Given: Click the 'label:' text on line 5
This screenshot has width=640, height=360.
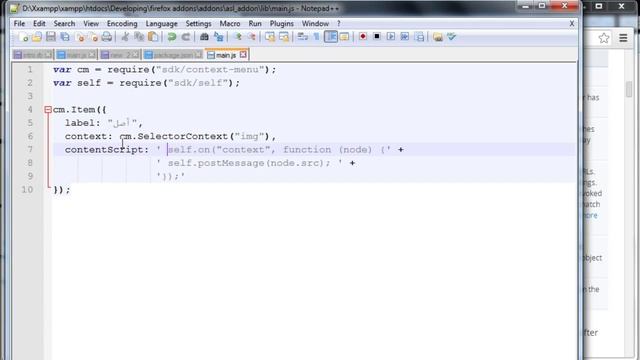Looking at the screenshot, I should point(82,123).
